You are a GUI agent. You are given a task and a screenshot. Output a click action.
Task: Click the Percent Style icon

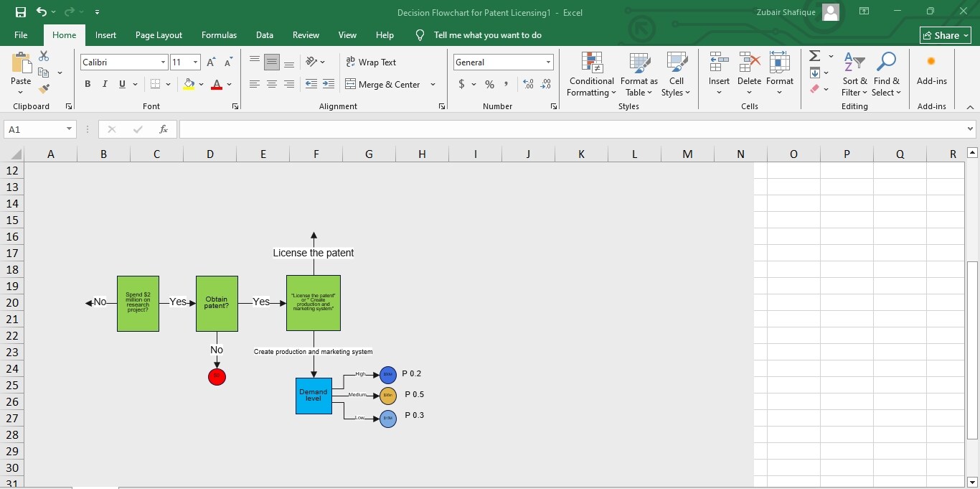point(489,84)
